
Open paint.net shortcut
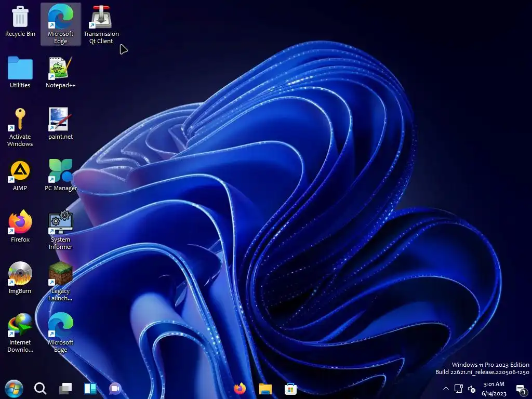60,124
